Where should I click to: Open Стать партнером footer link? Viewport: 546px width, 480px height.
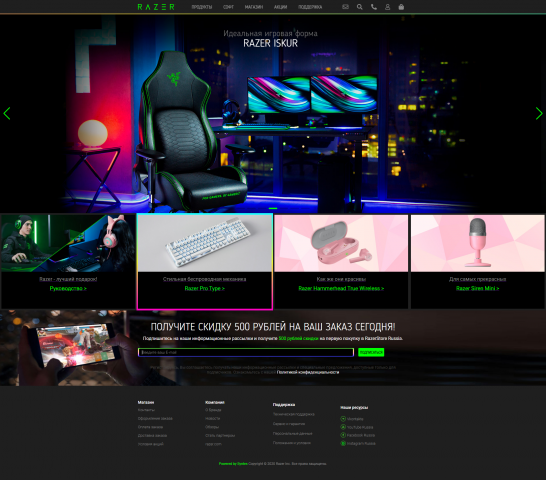[220, 435]
